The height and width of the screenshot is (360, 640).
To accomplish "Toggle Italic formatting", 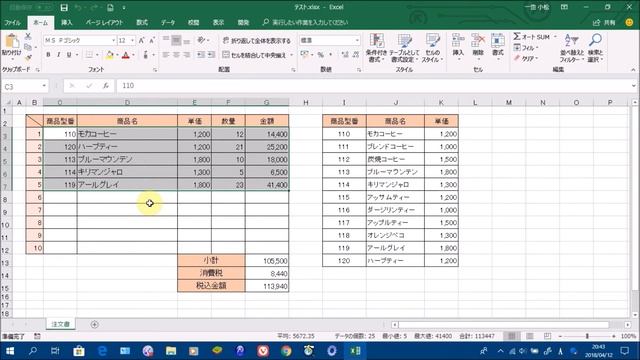I will coord(58,55).
